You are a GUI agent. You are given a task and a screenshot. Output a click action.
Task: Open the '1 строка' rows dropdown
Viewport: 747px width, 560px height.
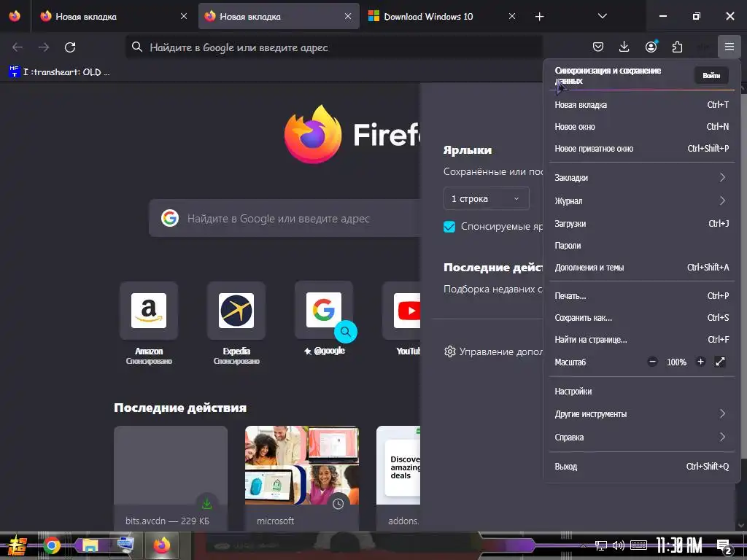(x=486, y=198)
